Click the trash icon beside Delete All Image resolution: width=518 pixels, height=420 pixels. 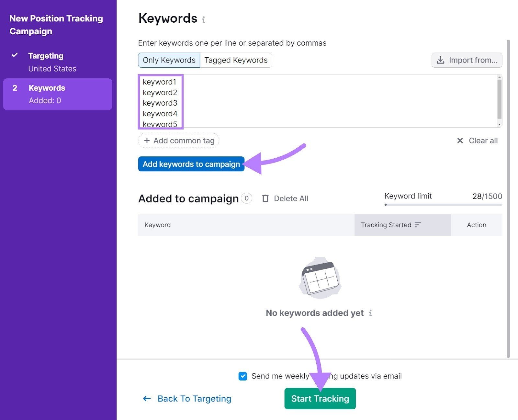tap(265, 198)
